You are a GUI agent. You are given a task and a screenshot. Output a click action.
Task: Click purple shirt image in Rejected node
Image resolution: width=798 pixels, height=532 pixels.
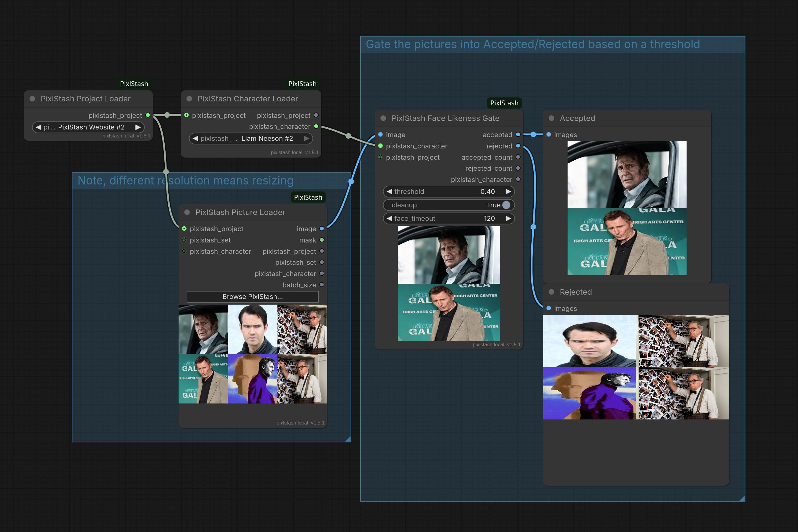click(590, 393)
